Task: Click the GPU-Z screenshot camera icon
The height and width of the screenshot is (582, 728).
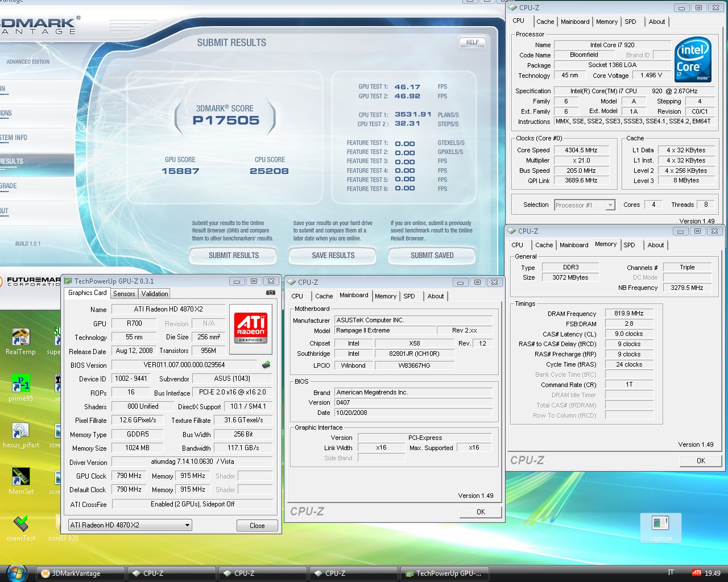Action: 271,293
